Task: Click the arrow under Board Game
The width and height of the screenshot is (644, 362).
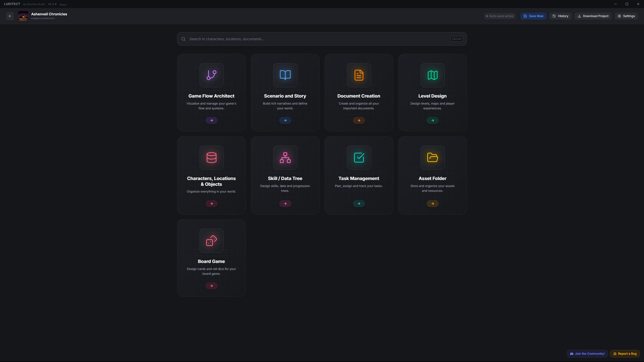Action: coord(211,286)
